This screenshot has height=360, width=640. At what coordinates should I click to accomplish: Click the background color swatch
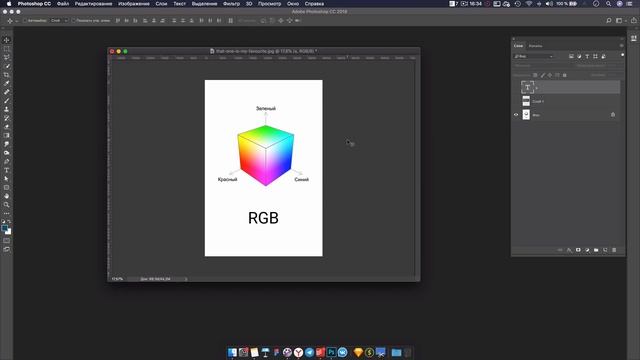tap(9, 232)
